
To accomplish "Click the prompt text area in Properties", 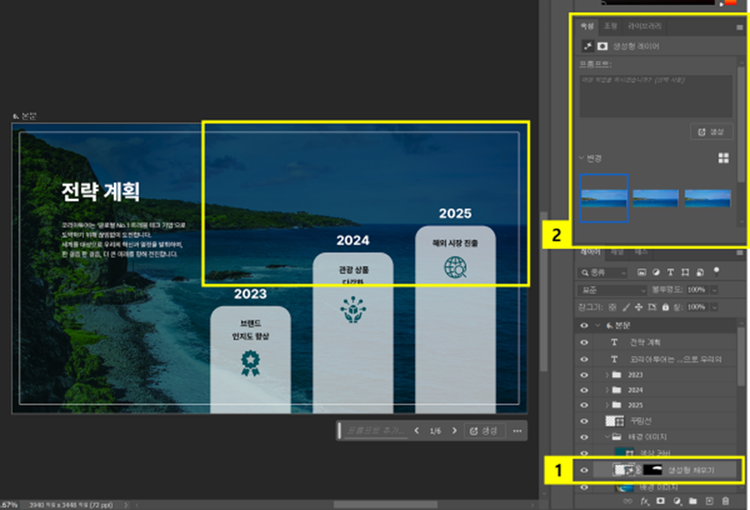I will (x=656, y=96).
